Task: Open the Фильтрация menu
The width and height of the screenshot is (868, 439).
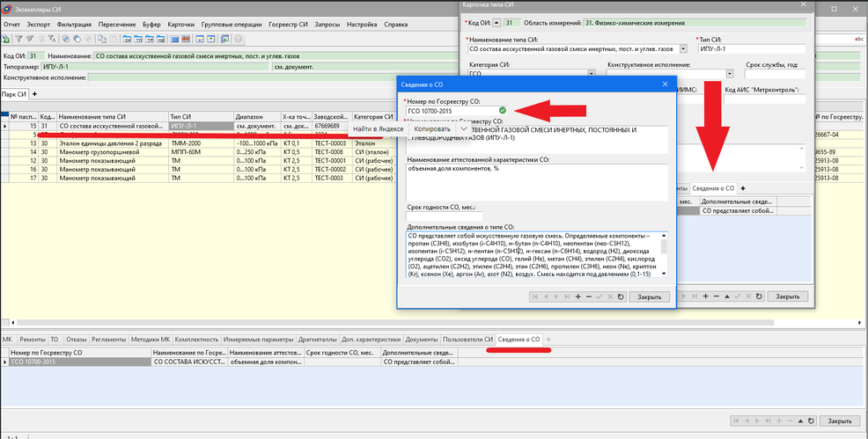Action: [x=74, y=25]
